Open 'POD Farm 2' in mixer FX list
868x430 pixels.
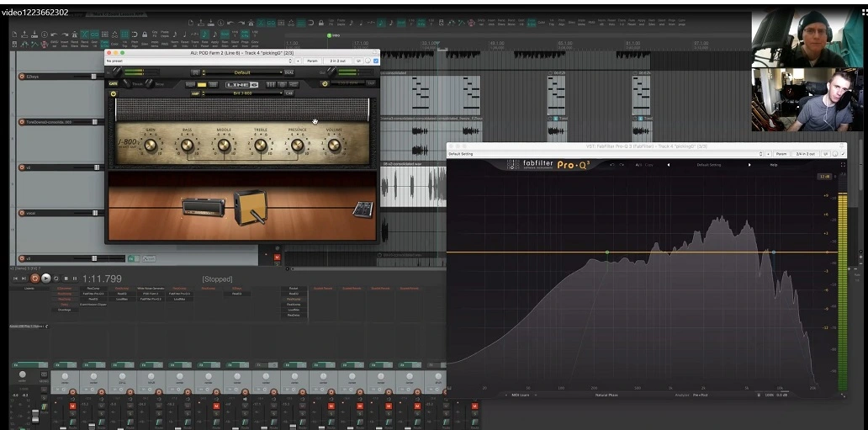pyautogui.click(x=151, y=294)
